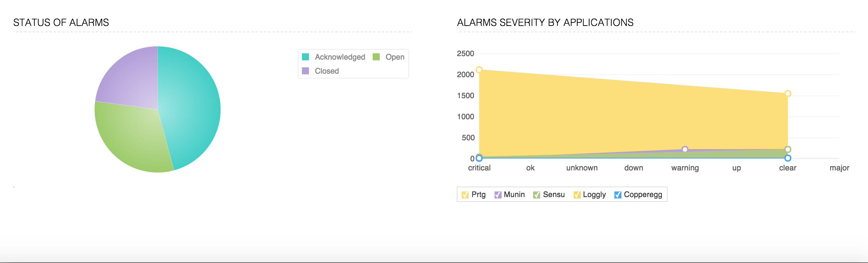Select the Open legend label
868x263 pixels.
(395, 57)
